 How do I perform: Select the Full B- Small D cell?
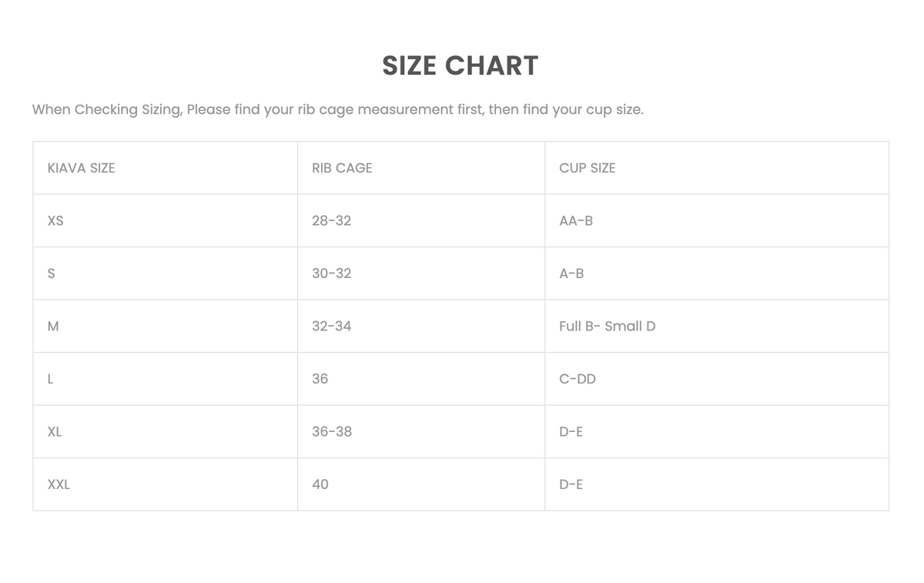click(x=608, y=327)
